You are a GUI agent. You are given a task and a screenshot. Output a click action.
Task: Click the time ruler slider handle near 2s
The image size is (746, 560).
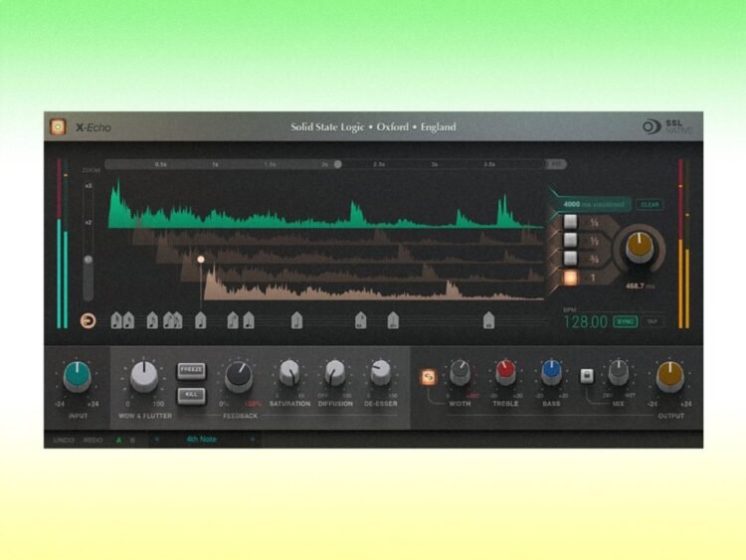(x=338, y=164)
